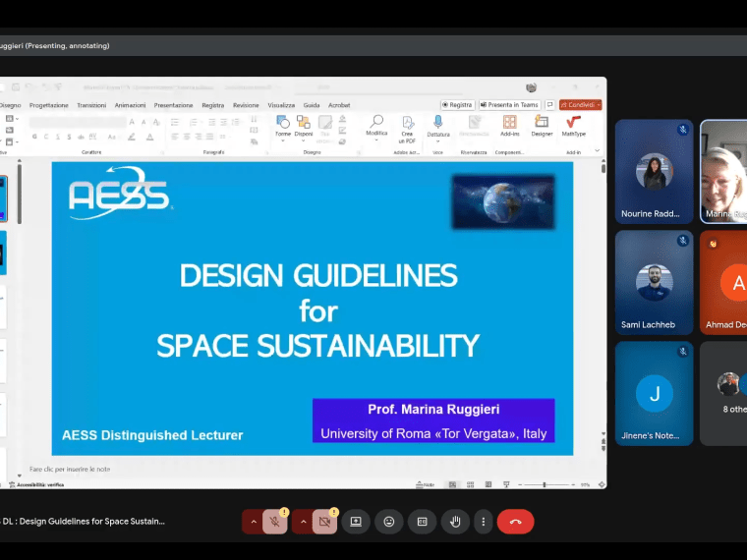Click the font name box
The image size is (747, 560).
78,123
